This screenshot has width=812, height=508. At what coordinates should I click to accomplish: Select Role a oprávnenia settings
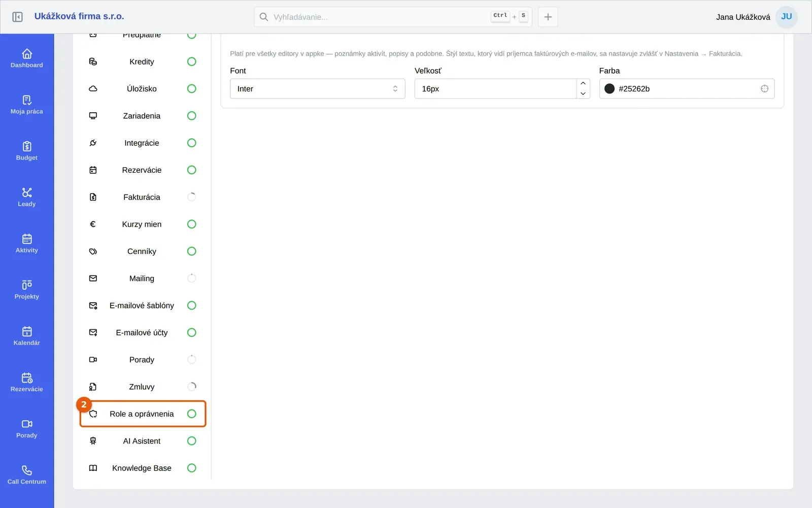tap(143, 414)
